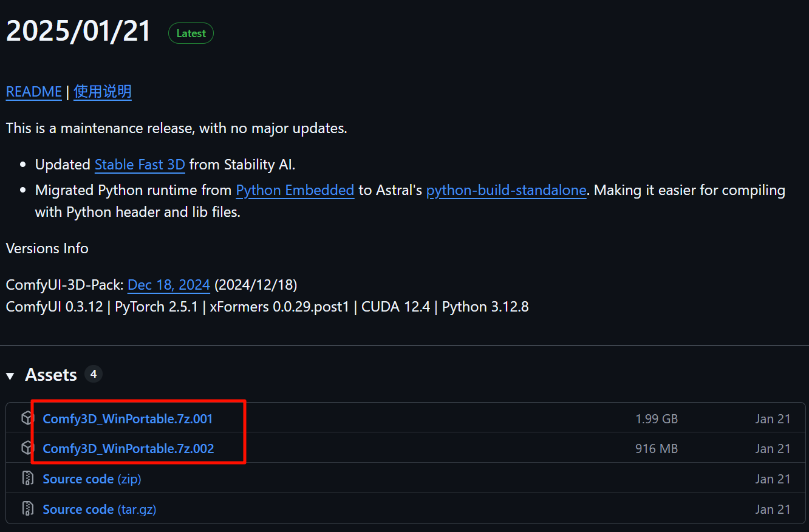Click the Assets heading

[51, 375]
